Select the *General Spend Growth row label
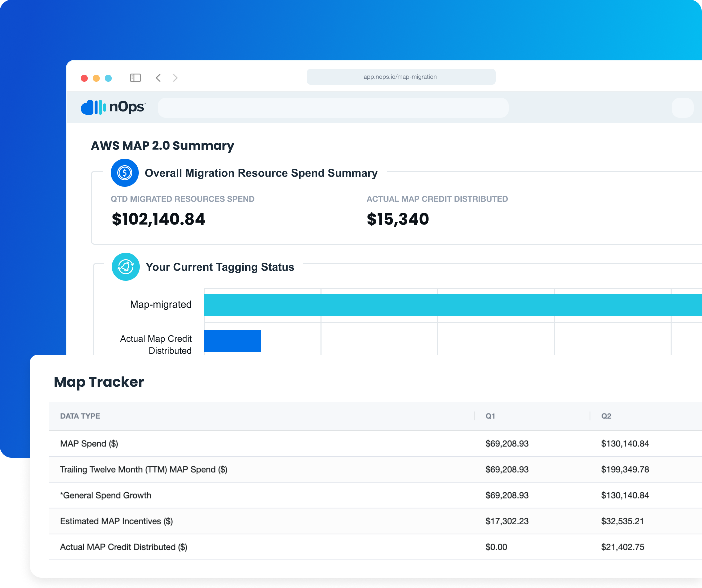The height and width of the screenshot is (588, 702). click(106, 496)
